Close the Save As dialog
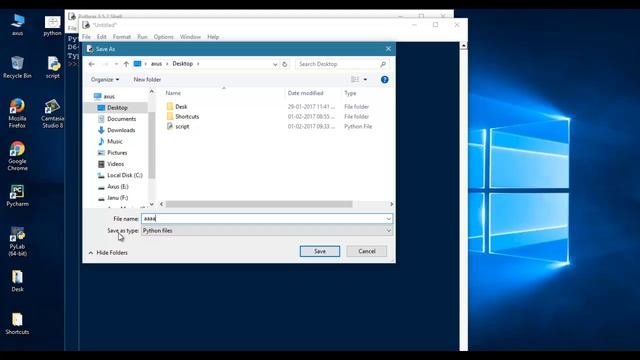 click(x=388, y=49)
